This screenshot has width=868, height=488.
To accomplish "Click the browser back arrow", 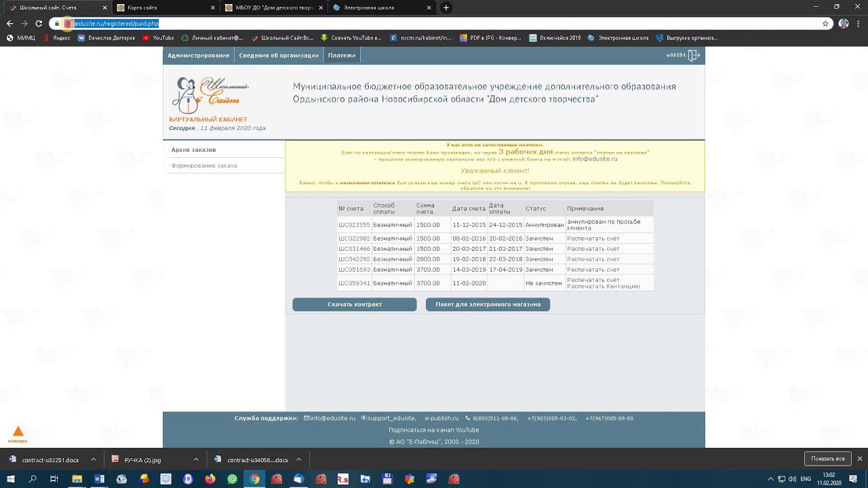I will 9,23.
